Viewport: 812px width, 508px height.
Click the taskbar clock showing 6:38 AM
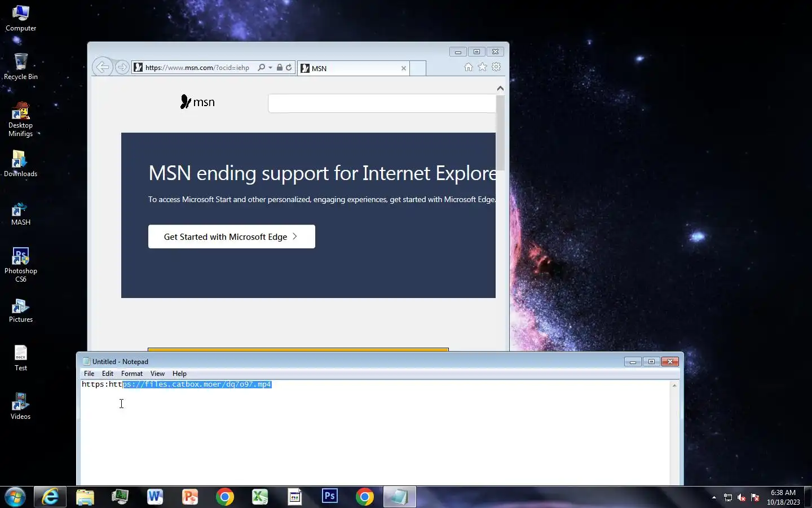783,497
